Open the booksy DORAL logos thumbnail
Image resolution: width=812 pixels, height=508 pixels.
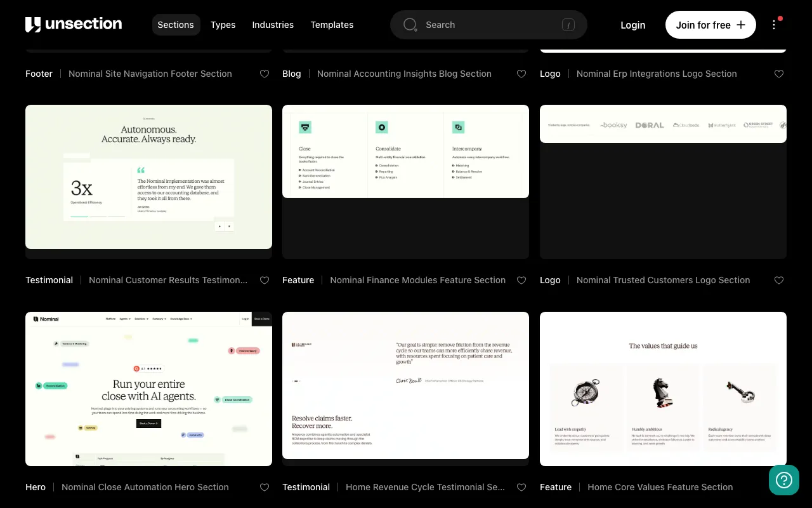(663, 182)
